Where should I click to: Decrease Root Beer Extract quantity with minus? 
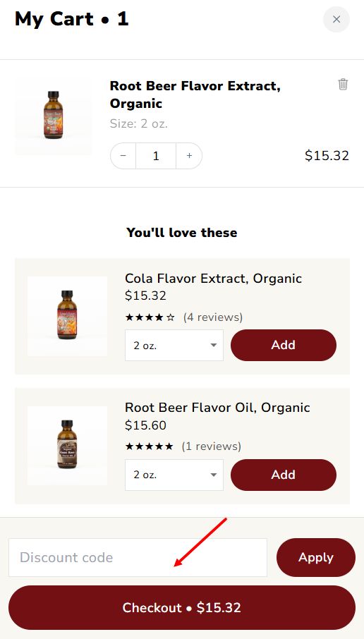coord(123,156)
